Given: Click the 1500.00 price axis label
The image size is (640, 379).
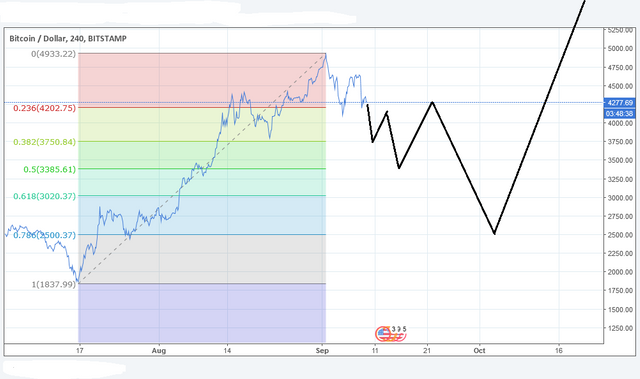Looking at the screenshot, I should point(620,310).
